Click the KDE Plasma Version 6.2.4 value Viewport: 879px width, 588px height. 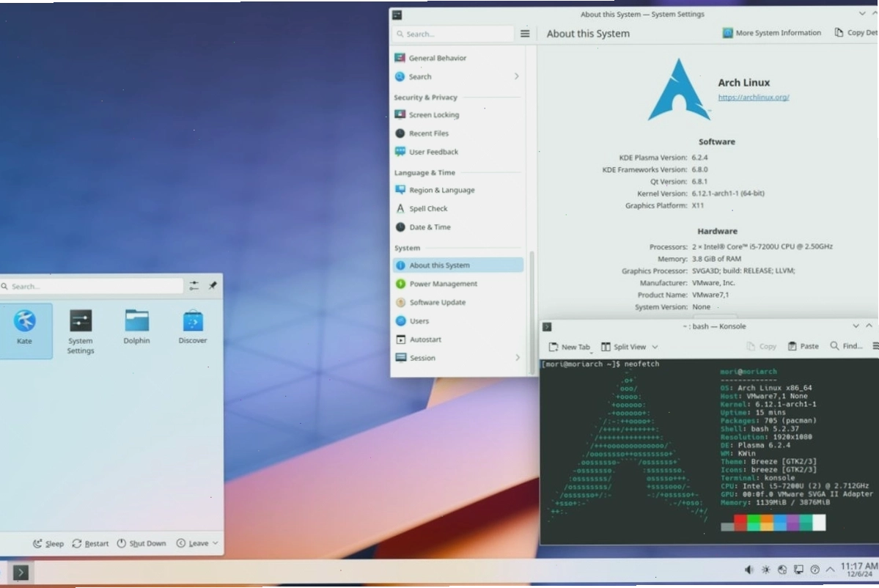(699, 158)
